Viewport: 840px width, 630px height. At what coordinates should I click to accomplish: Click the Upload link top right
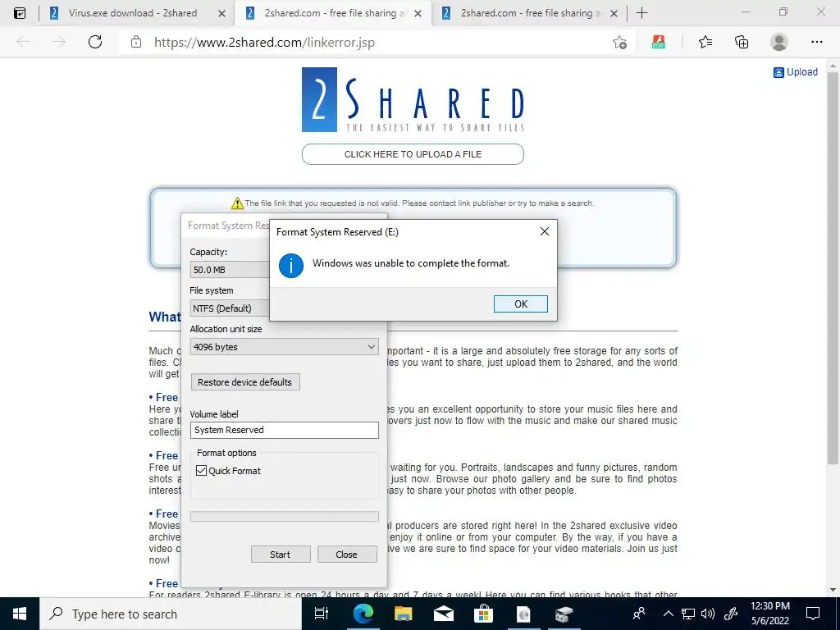(796, 72)
